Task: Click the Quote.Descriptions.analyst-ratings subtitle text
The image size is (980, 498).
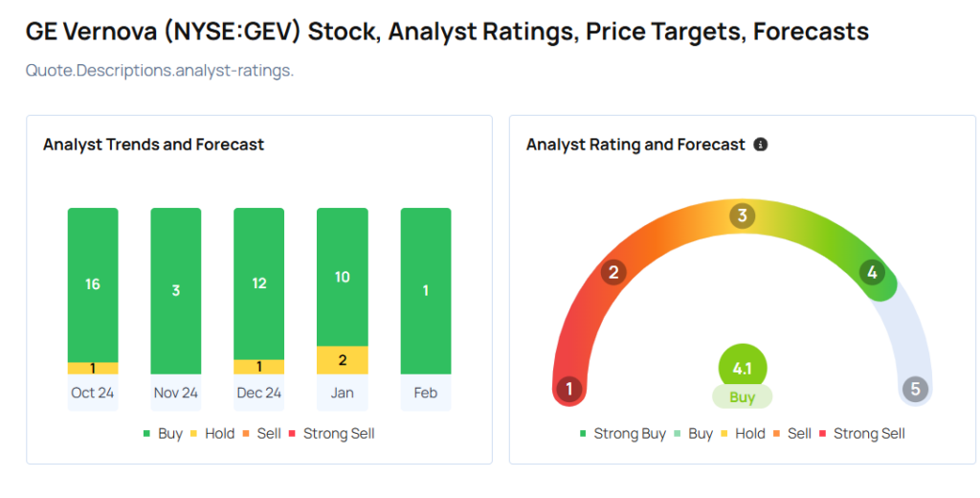Action: coord(159,70)
